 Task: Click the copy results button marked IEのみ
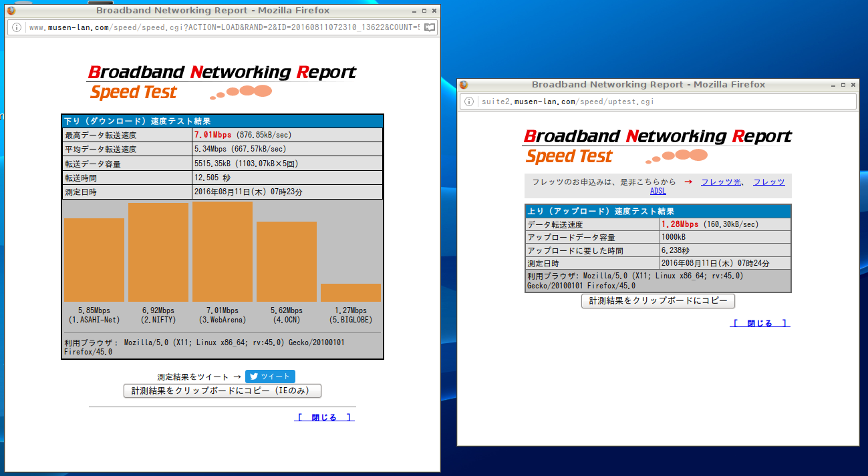pos(223,391)
